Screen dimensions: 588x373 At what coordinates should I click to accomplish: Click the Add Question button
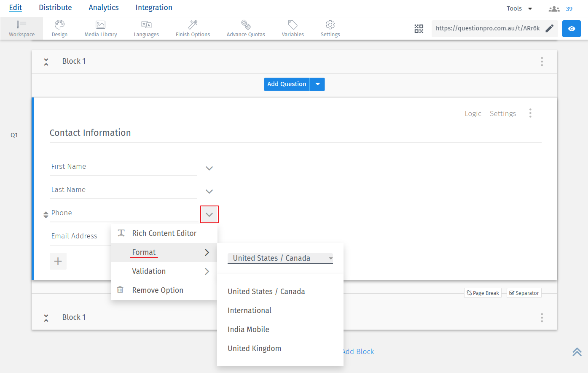pos(287,84)
